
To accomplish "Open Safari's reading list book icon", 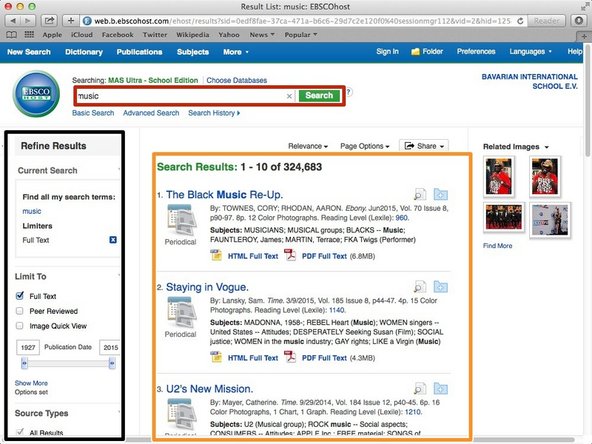I will coord(12,35).
